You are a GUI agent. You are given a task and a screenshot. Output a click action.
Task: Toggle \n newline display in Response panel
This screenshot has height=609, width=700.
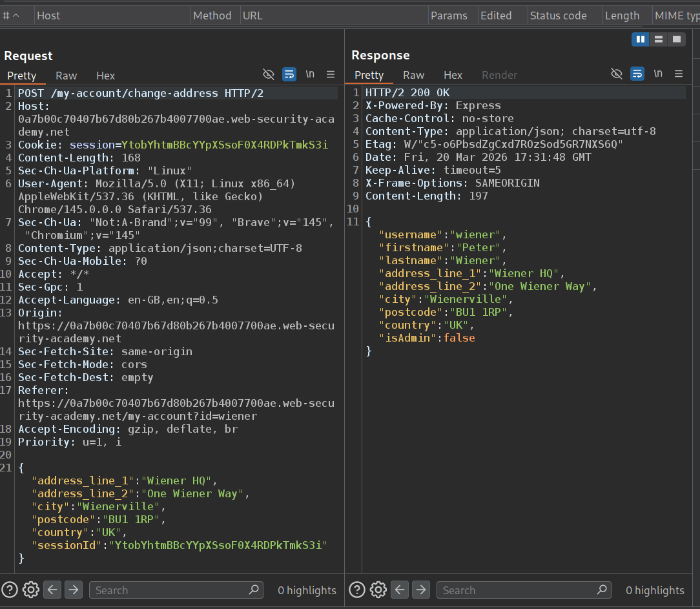(658, 74)
